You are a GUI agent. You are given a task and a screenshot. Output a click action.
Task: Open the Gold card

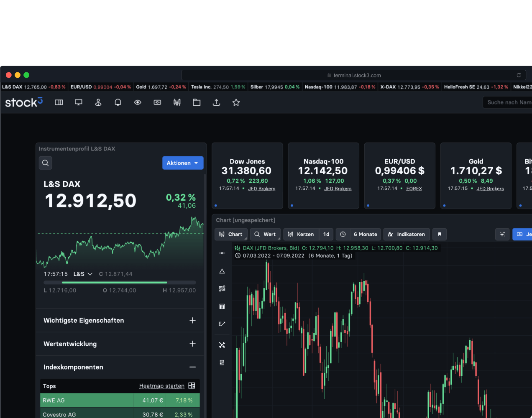(476, 176)
